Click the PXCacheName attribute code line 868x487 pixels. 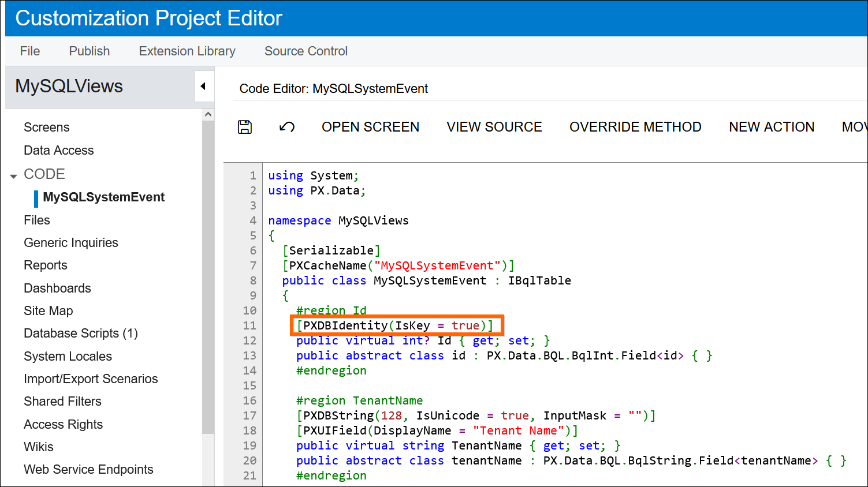(x=398, y=265)
